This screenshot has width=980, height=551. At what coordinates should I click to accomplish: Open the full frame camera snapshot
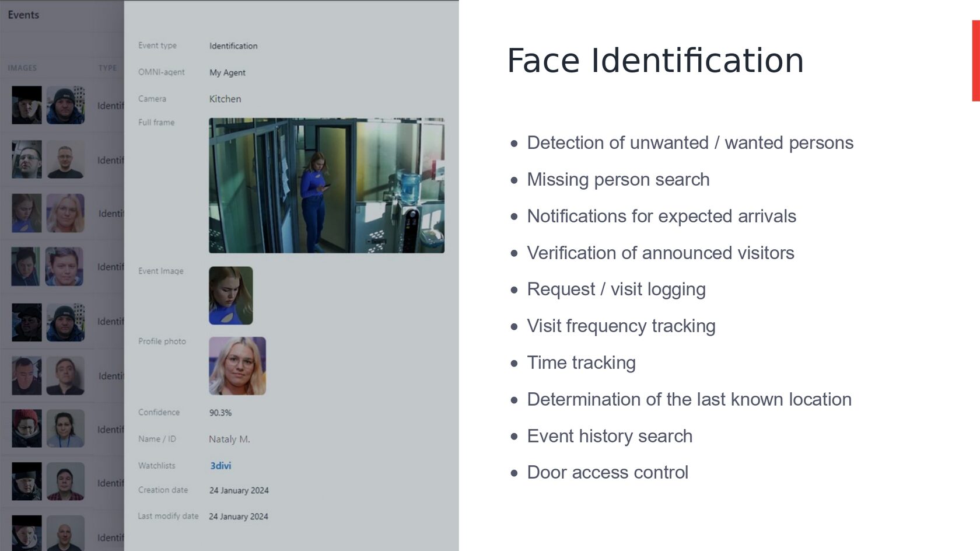point(327,184)
